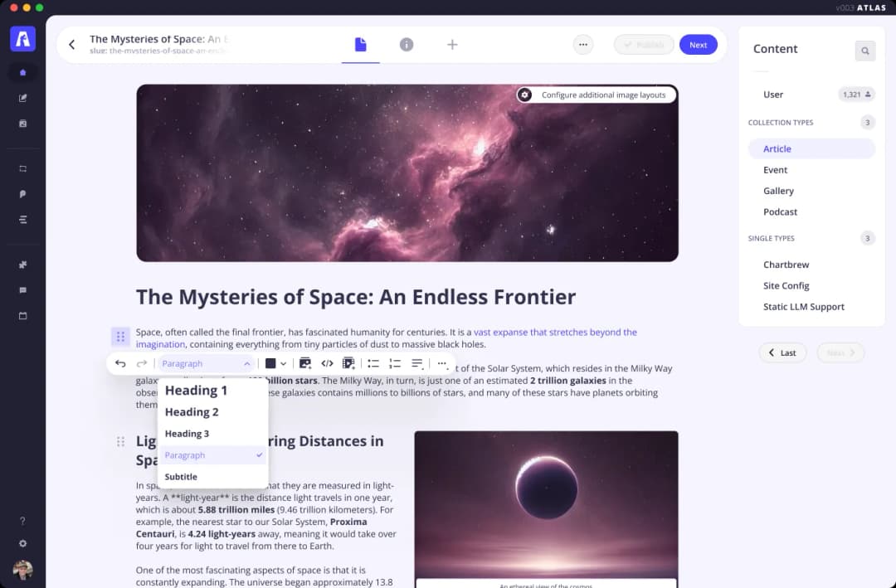Viewport: 896px width, 588px height.
Task: Click the disabled Next pagination button
Action: (x=840, y=352)
